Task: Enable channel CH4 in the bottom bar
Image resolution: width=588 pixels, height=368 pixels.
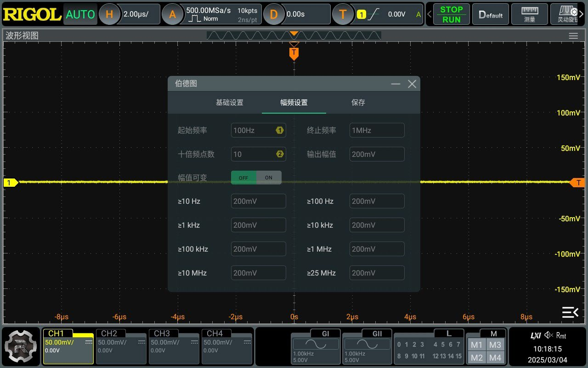Action: pyautogui.click(x=227, y=346)
